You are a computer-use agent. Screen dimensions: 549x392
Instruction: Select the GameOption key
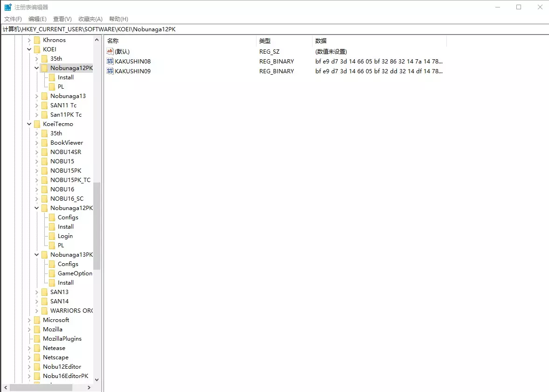[x=75, y=273]
